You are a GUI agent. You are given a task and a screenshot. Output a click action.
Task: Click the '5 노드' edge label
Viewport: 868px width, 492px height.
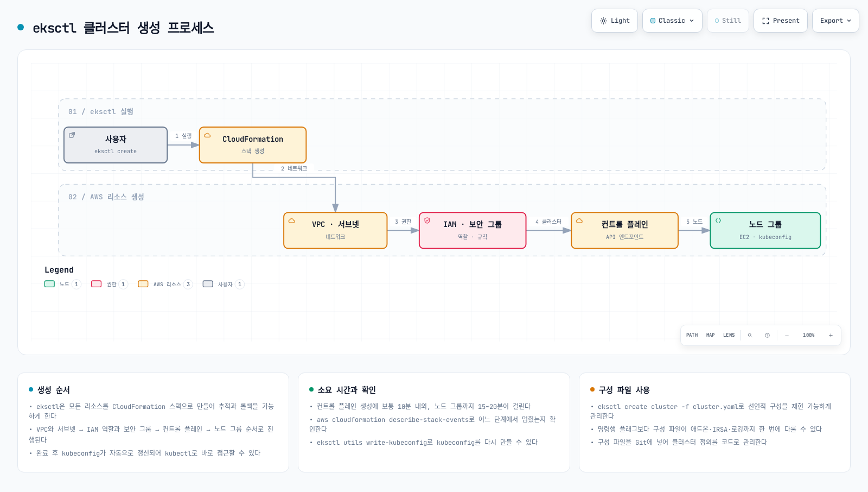pos(694,222)
